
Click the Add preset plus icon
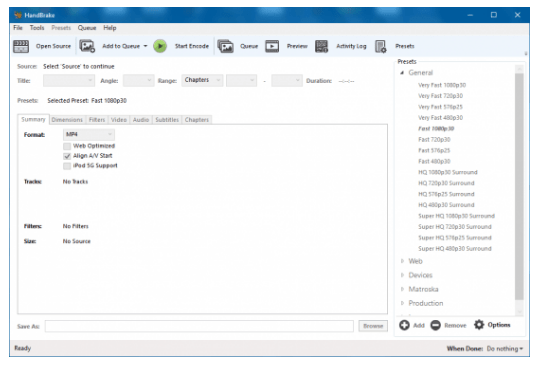pos(404,325)
